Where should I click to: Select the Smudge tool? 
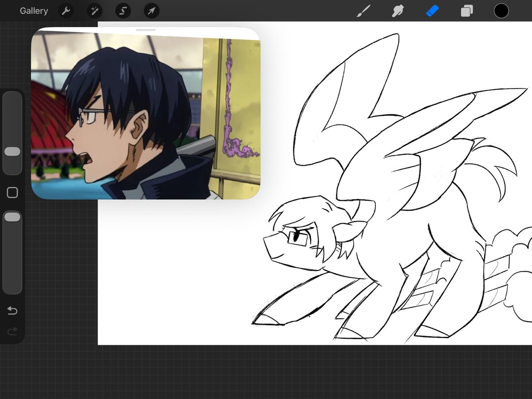click(398, 11)
